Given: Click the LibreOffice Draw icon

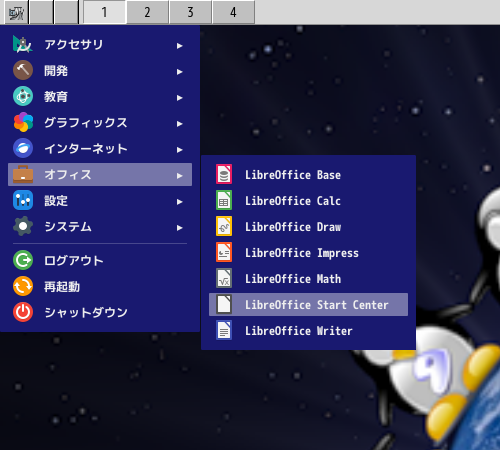Looking at the screenshot, I should [x=224, y=227].
